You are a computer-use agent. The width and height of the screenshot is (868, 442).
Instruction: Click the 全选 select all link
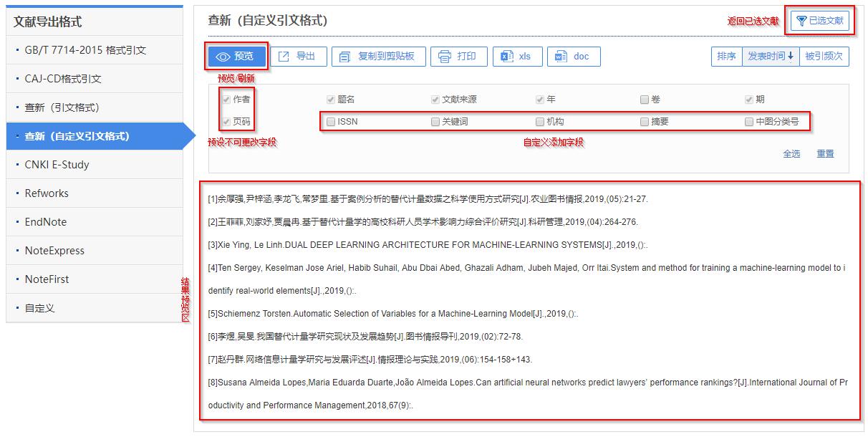tap(791, 153)
